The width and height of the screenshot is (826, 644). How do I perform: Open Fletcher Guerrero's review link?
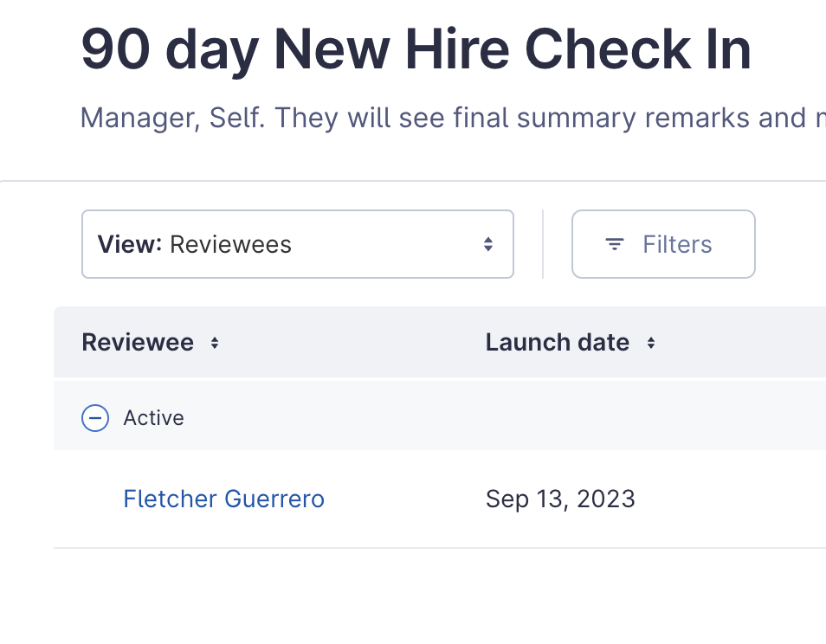(224, 499)
